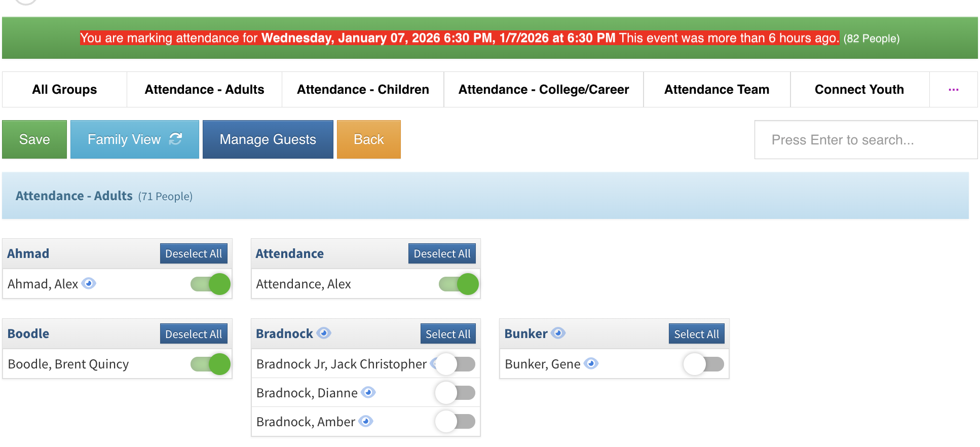Click eye icon next to Bradnock, Dianne
Screen dimensions: 980x447
tap(368, 392)
